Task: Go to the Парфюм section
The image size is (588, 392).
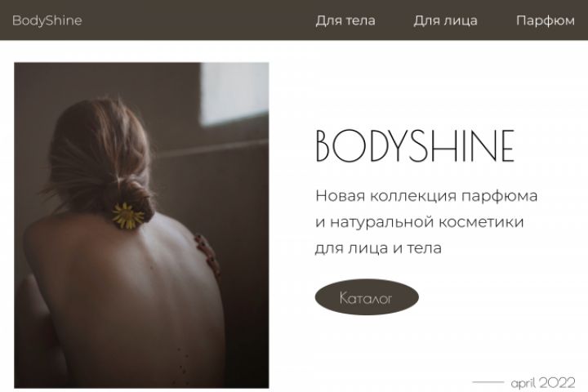Action: click(545, 20)
